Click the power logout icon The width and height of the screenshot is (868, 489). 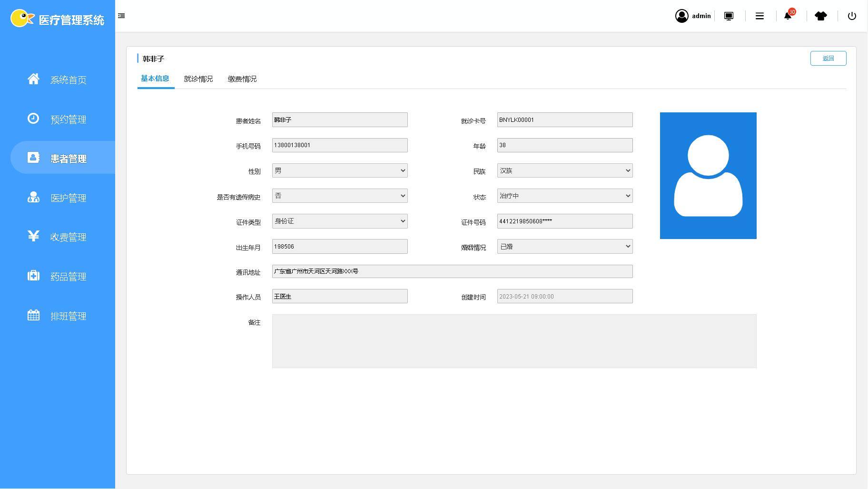pos(852,16)
